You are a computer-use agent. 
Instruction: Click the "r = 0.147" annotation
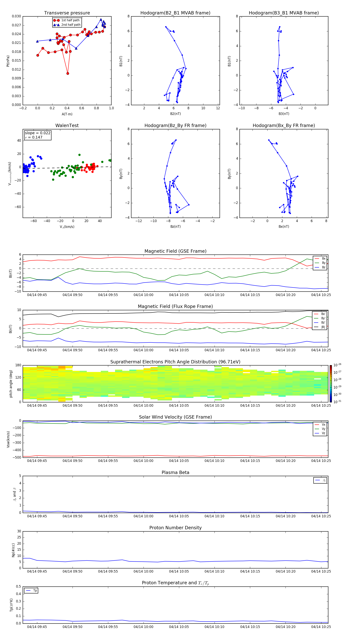34,137
